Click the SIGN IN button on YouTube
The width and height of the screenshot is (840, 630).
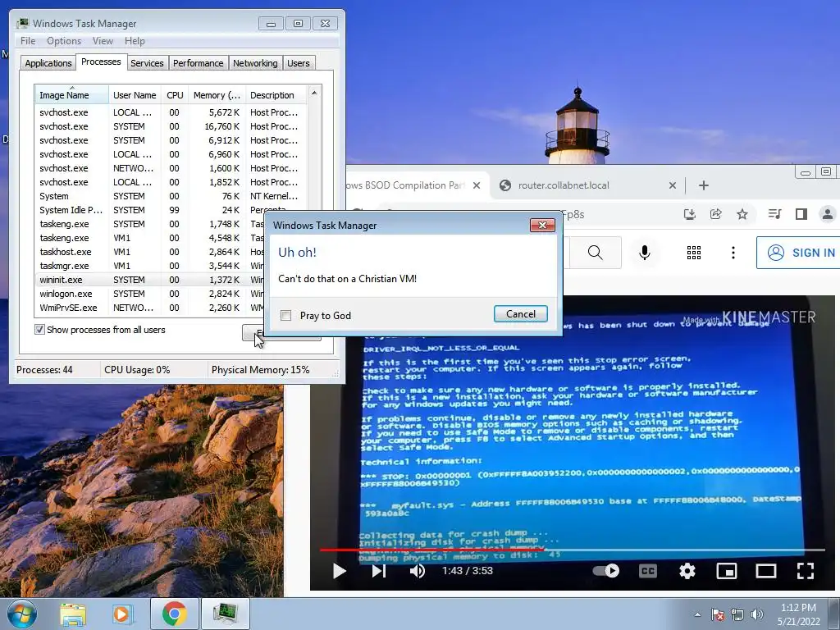(x=801, y=253)
